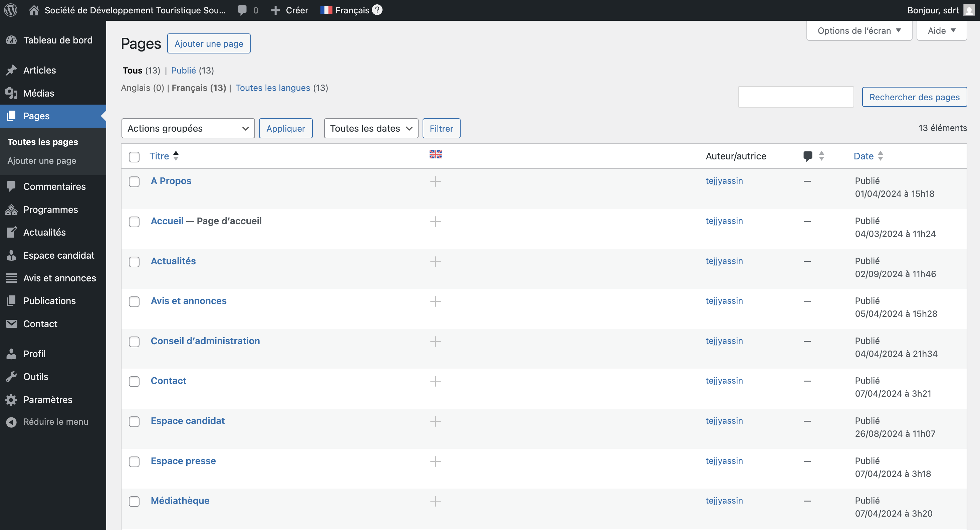Image resolution: width=980 pixels, height=530 pixels.
Task: Tick the checkbox for the Actualités page
Action: [134, 262]
